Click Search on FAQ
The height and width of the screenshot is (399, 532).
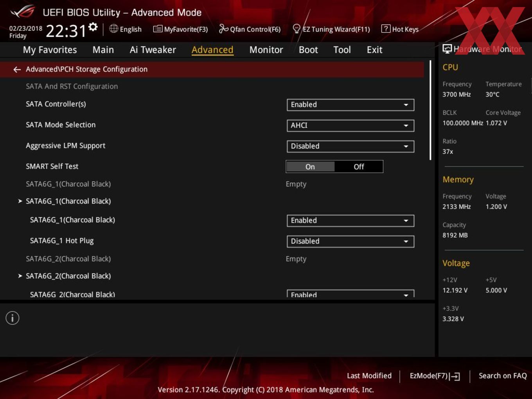503,376
